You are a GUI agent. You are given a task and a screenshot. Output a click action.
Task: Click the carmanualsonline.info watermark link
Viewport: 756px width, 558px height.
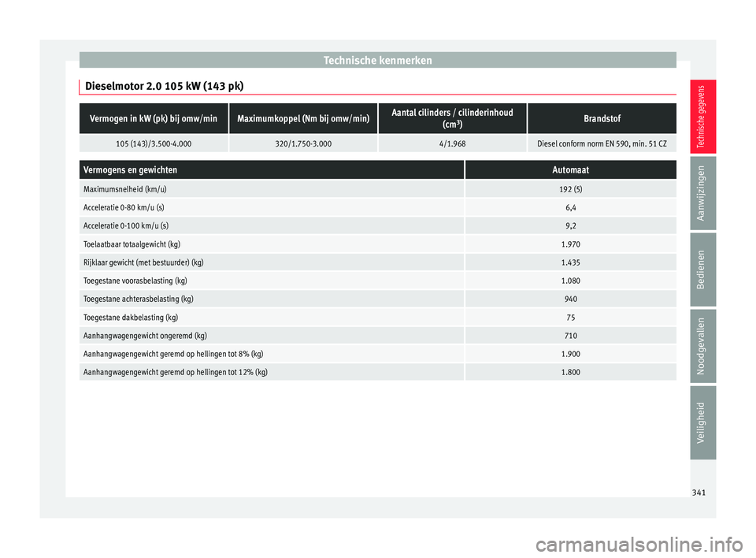tap(639, 545)
